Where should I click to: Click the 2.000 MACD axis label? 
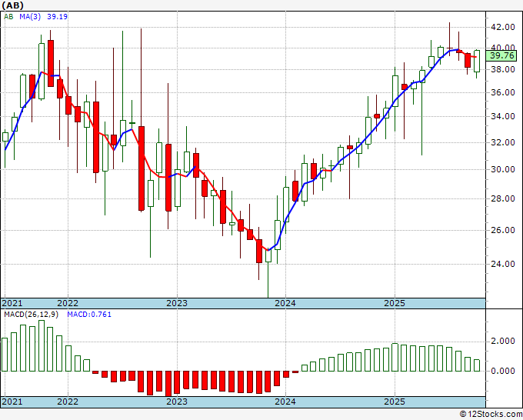(x=502, y=341)
